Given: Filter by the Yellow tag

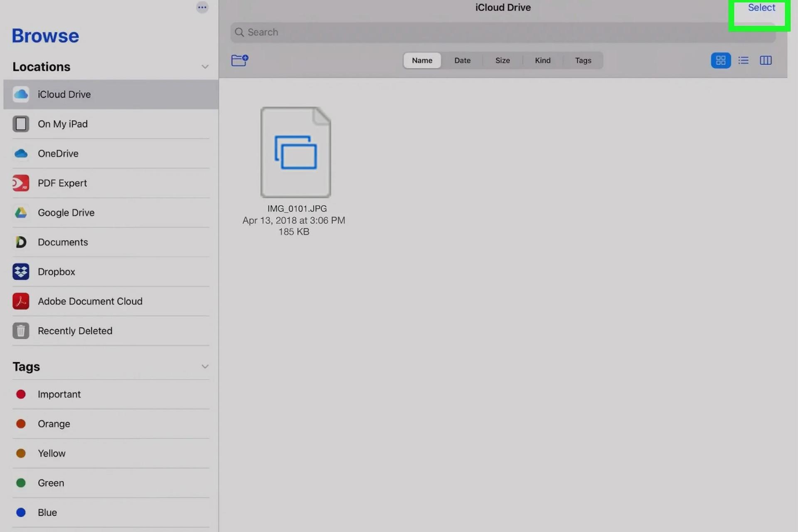Looking at the screenshot, I should click(x=111, y=453).
